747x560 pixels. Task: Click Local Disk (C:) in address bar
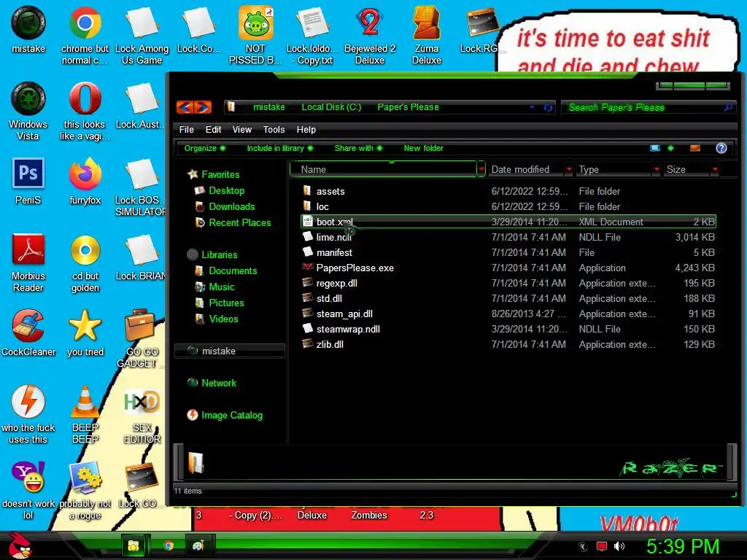[331, 107]
